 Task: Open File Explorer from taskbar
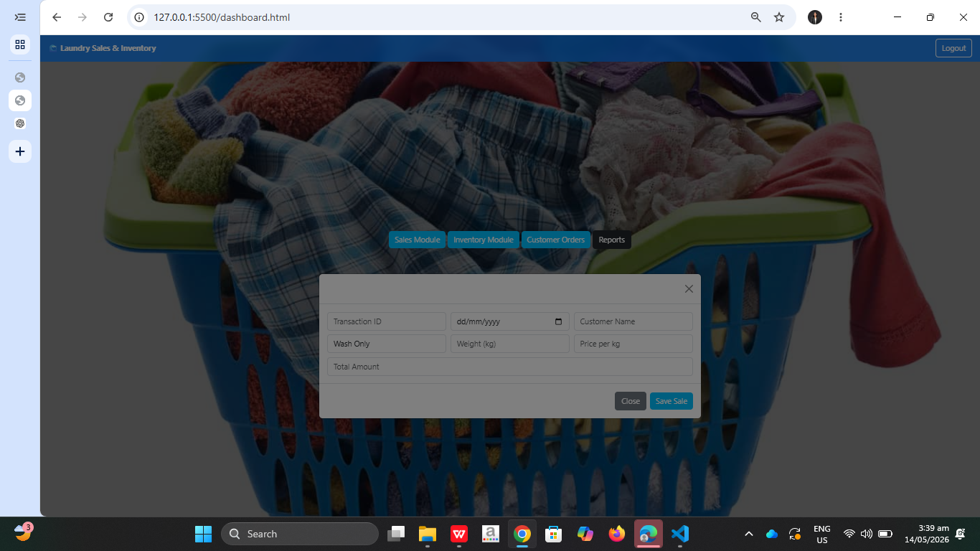click(x=428, y=534)
